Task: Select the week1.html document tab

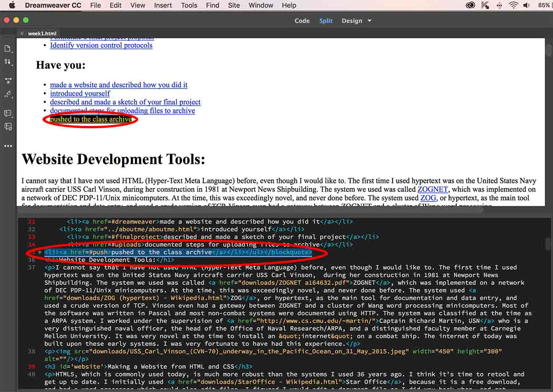Action: [x=42, y=33]
